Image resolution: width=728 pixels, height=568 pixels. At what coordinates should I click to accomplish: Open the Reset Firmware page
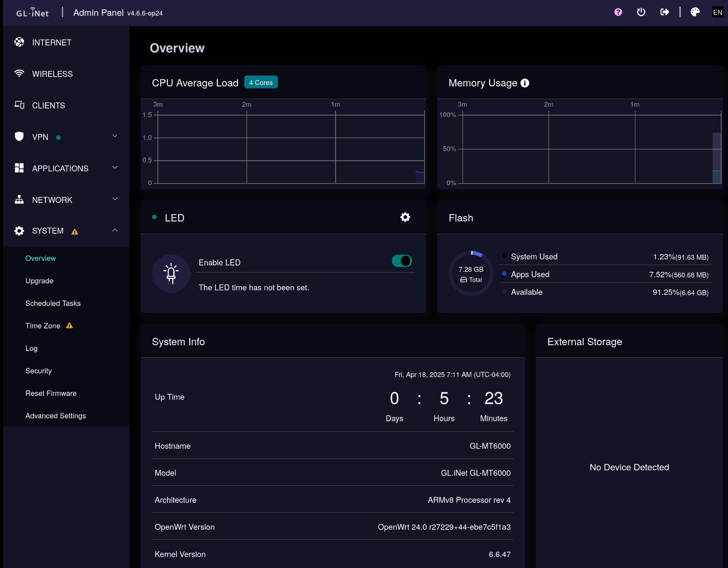pos(51,393)
